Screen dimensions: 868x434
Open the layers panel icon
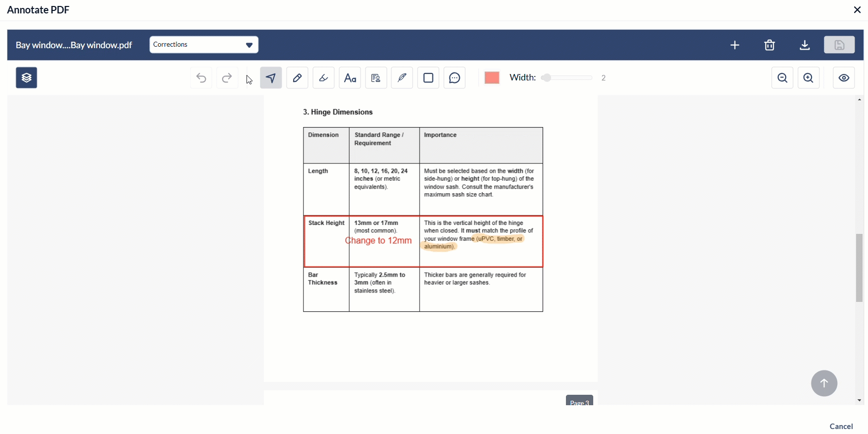[27, 78]
